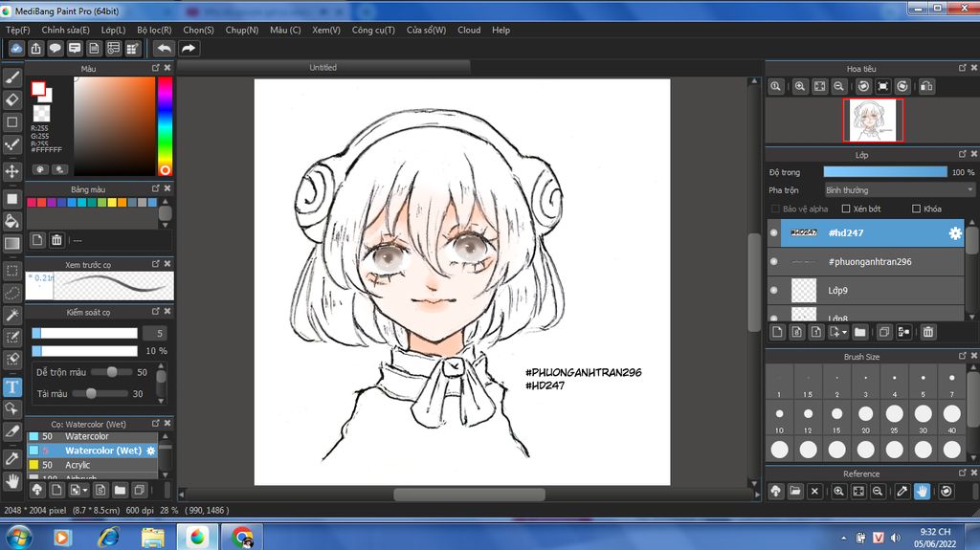Delete palette color with trash icon

[56, 240]
